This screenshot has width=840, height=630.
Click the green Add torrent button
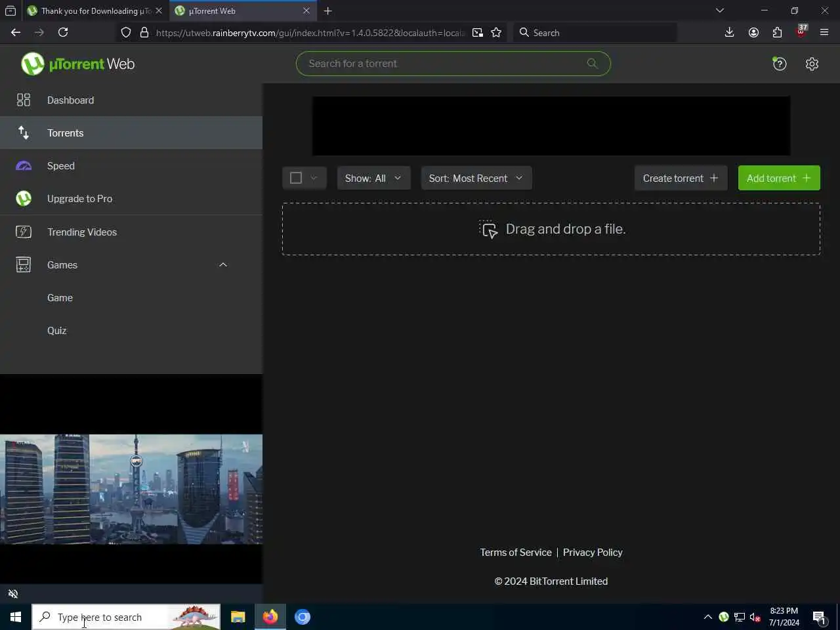[779, 178]
